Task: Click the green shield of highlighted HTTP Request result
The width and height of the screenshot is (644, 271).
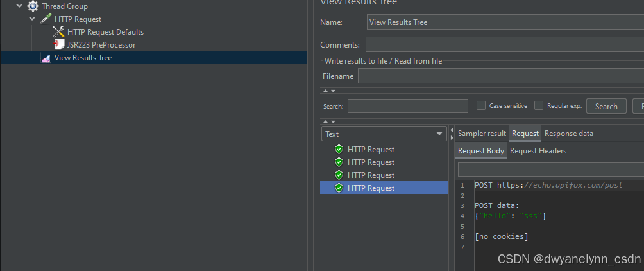Action: pos(339,188)
